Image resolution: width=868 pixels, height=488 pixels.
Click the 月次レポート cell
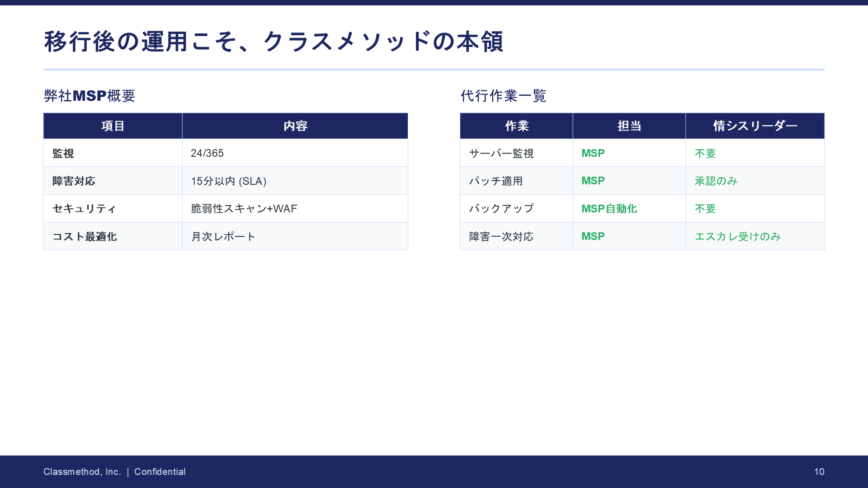pos(223,236)
